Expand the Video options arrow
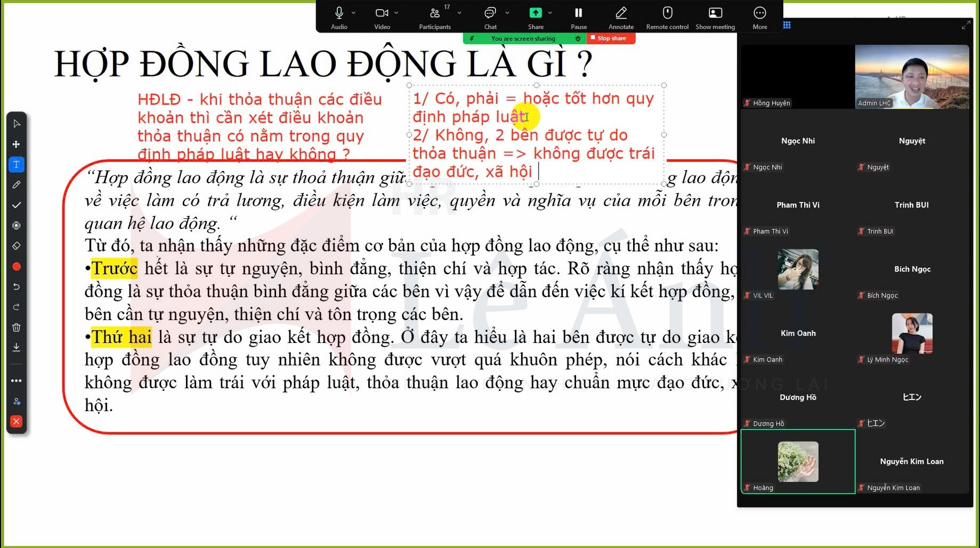This screenshot has height=548, width=980. coord(396,13)
